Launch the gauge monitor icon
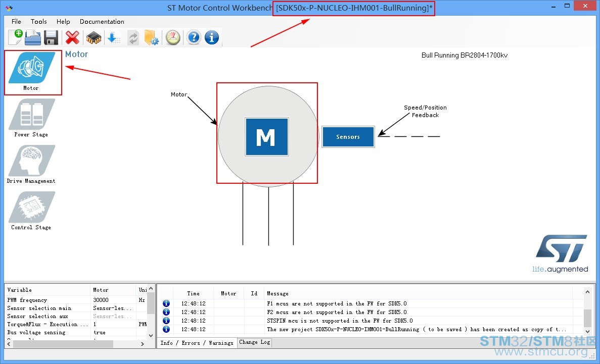This screenshot has height=364, width=600. pos(173,37)
